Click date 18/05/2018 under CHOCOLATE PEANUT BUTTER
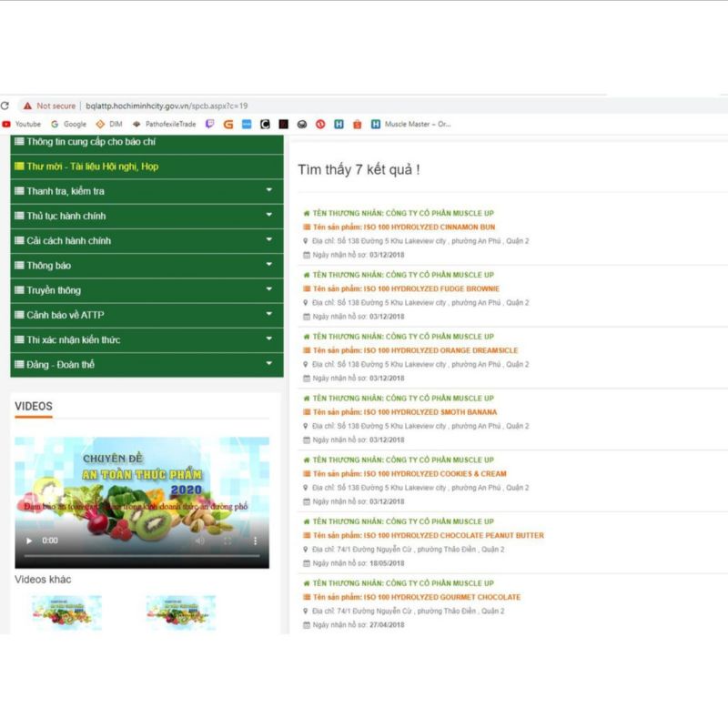Screen dimensions: 728x728 (x=387, y=563)
